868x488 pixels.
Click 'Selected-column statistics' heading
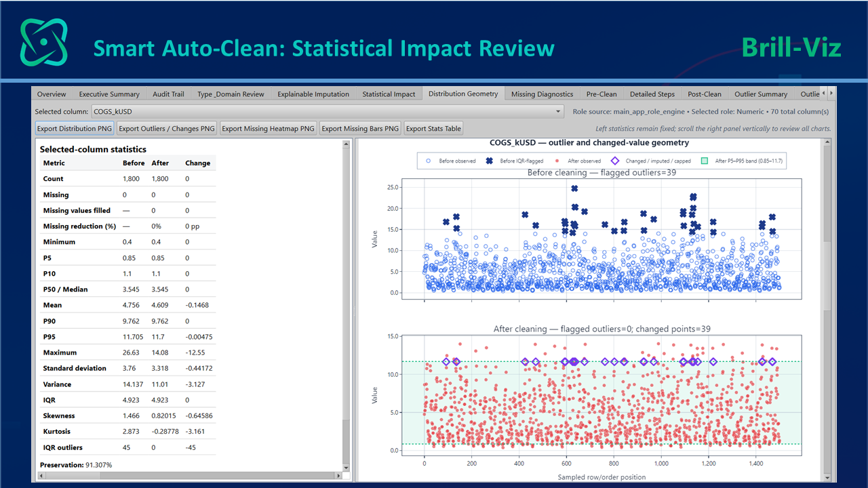pos(93,149)
